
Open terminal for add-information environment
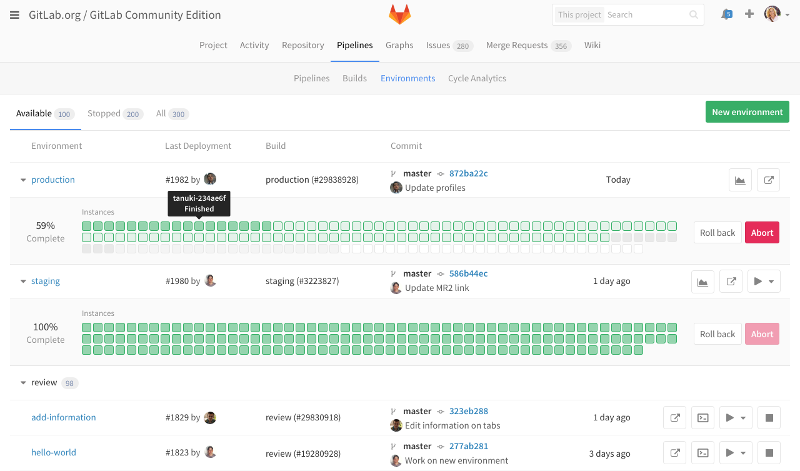point(703,417)
